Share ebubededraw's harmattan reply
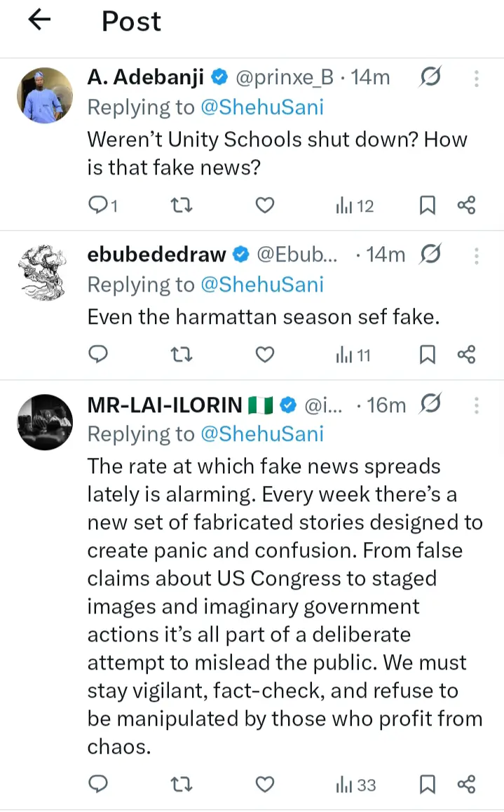Image resolution: width=504 pixels, height=812 pixels. pos(466,355)
